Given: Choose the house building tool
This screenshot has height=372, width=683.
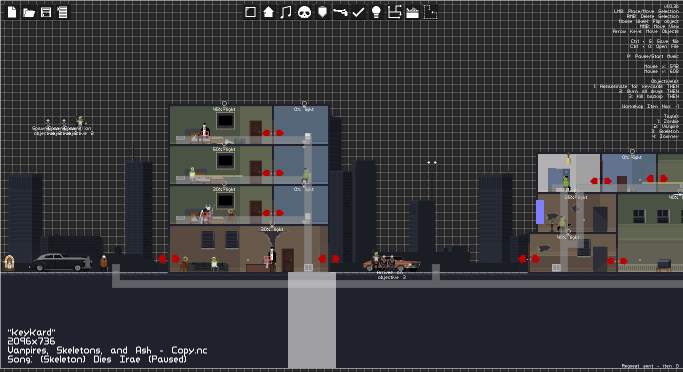Looking at the screenshot, I should pyautogui.click(x=268, y=12).
